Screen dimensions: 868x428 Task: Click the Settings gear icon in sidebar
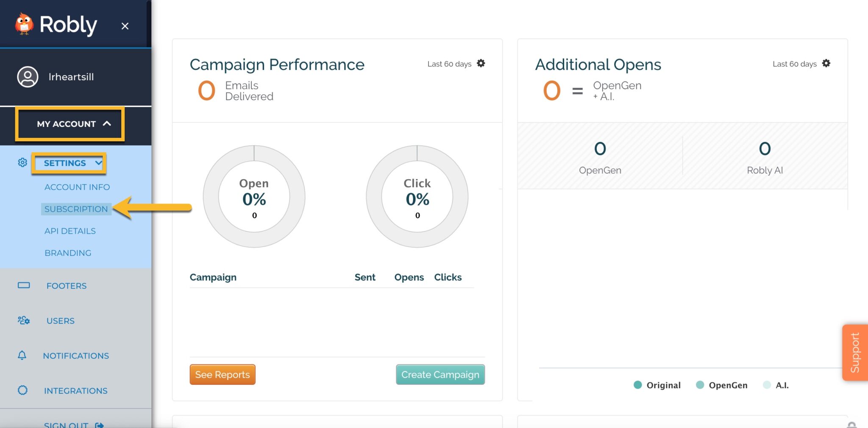click(x=22, y=162)
